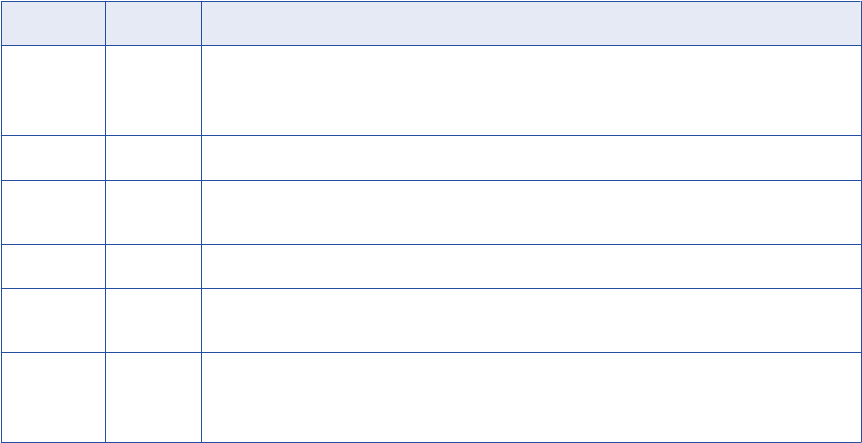Select first-column cell in last table row

[52, 397]
